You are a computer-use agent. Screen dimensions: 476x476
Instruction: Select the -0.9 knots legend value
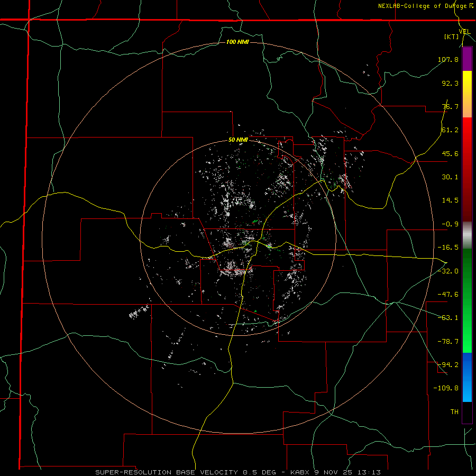(x=450, y=224)
